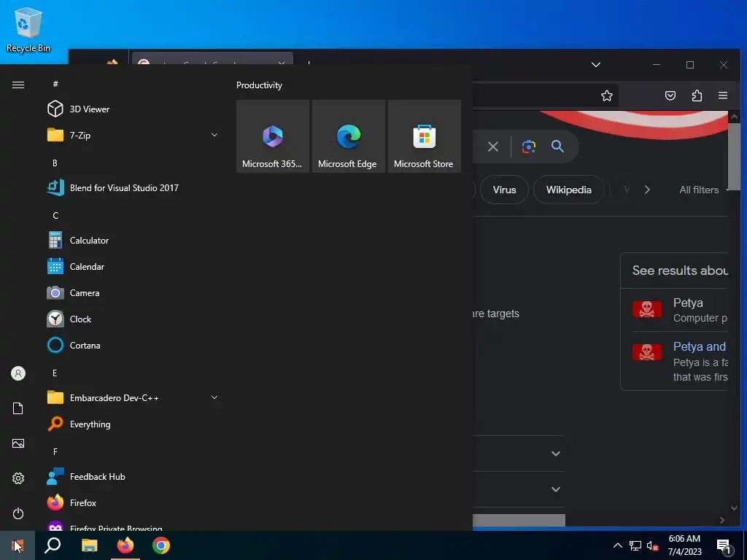
Task: Open Settings gear in the Start sidebar
Action: [18, 478]
